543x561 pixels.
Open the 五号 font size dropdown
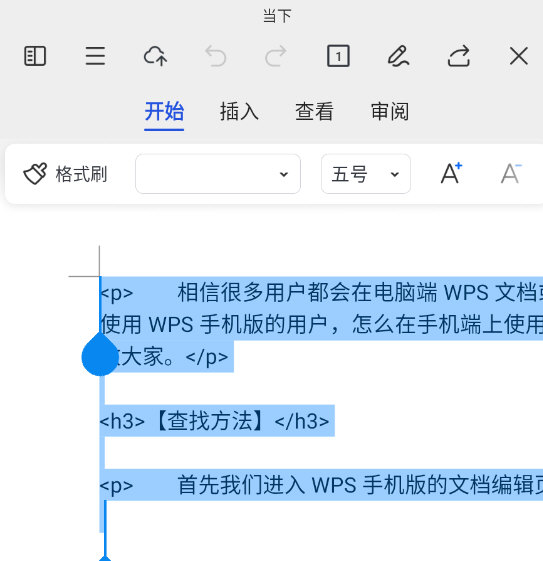tap(366, 174)
